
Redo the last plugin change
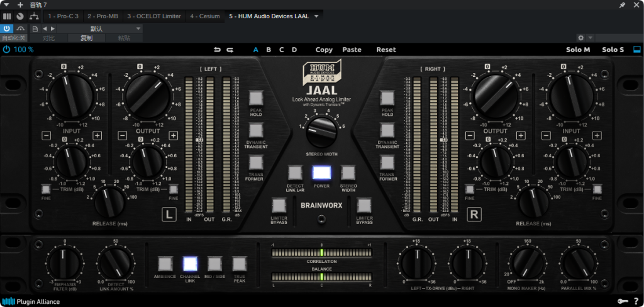(230, 50)
